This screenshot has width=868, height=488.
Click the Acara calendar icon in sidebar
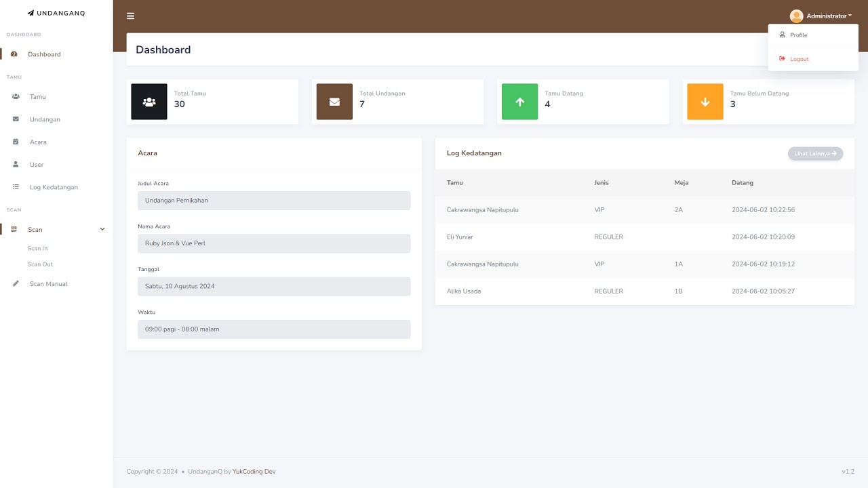tap(16, 142)
